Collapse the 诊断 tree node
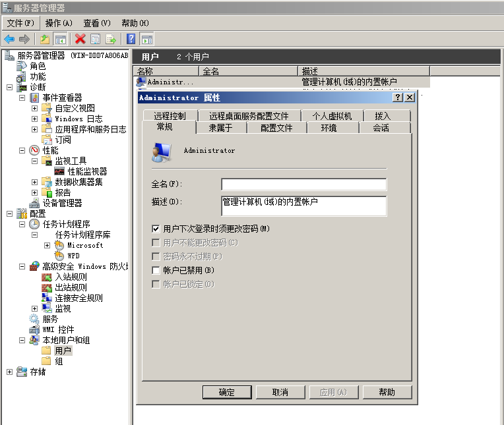The height and width of the screenshot is (425, 504). click(x=10, y=88)
